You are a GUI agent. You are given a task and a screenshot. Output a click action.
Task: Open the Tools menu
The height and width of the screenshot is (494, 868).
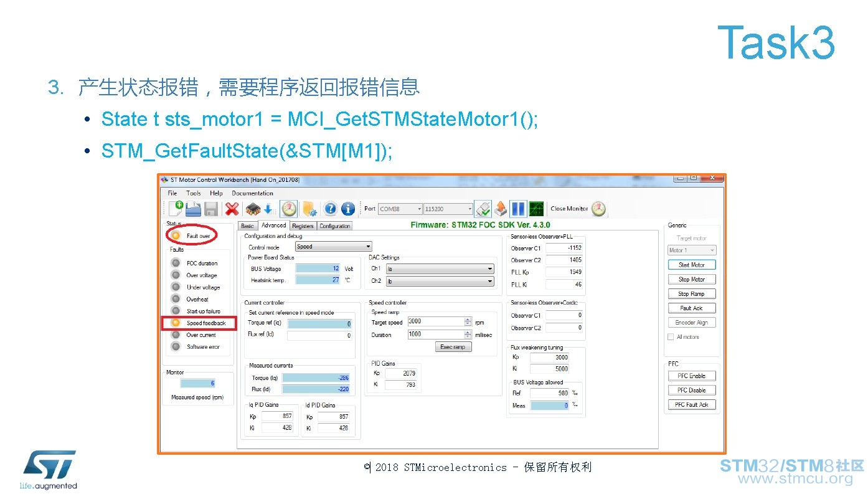(x=194, y=193)
